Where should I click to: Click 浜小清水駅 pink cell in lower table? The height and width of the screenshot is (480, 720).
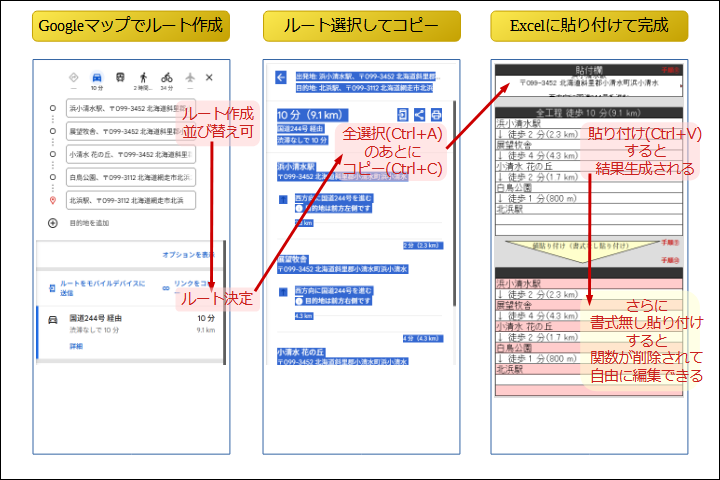pos(589,283)
